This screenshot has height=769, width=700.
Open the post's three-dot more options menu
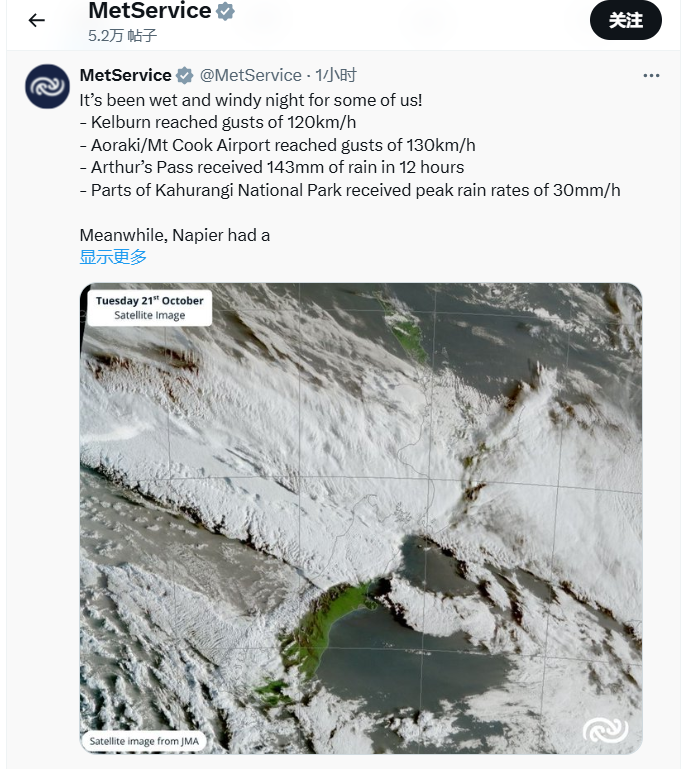[651, 75]
